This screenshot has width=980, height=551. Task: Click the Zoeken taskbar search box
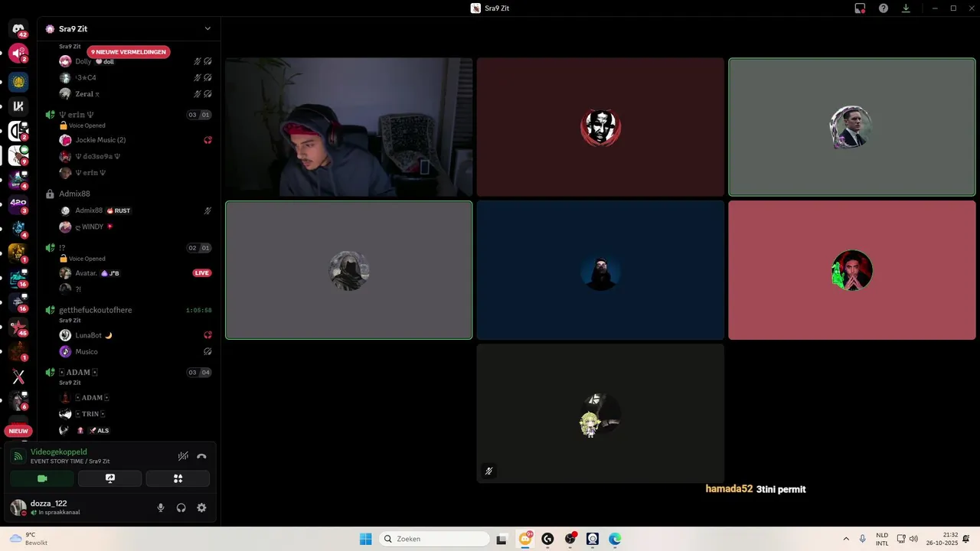435,539
